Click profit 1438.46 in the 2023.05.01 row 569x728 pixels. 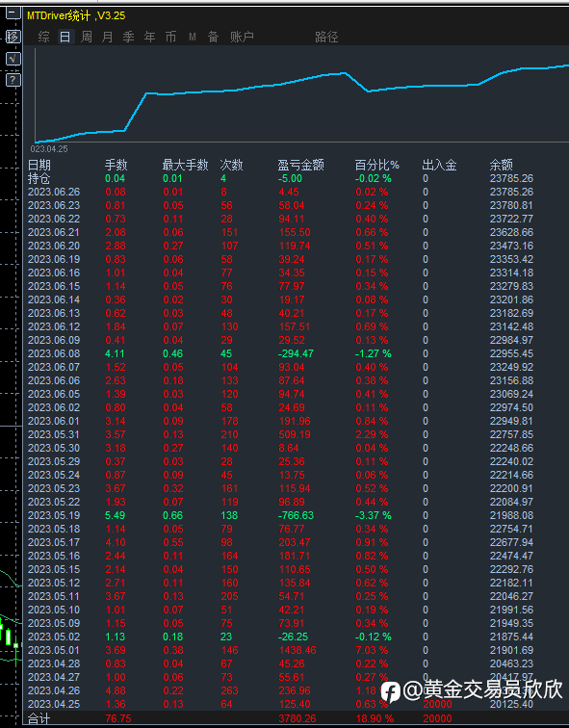(x=297, y=650)
